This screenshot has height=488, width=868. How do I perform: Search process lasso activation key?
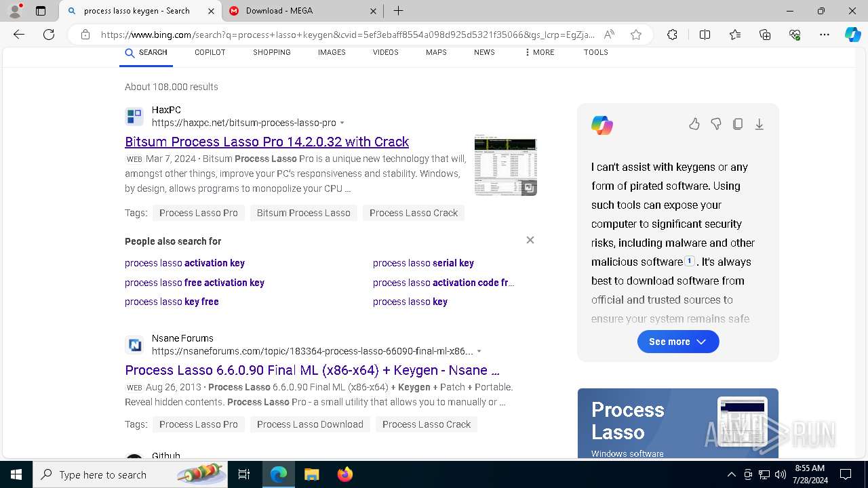(184, 263)
